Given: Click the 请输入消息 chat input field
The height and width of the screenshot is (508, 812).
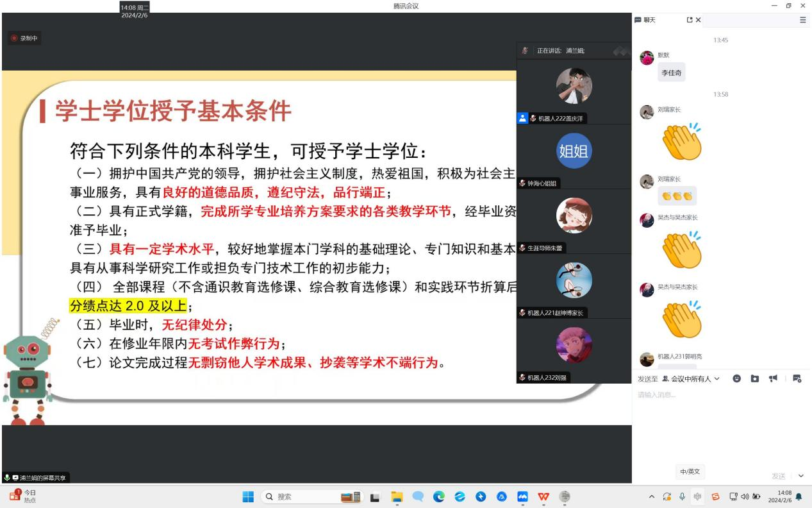Looking at the screenshot, I should pos(718,417).
